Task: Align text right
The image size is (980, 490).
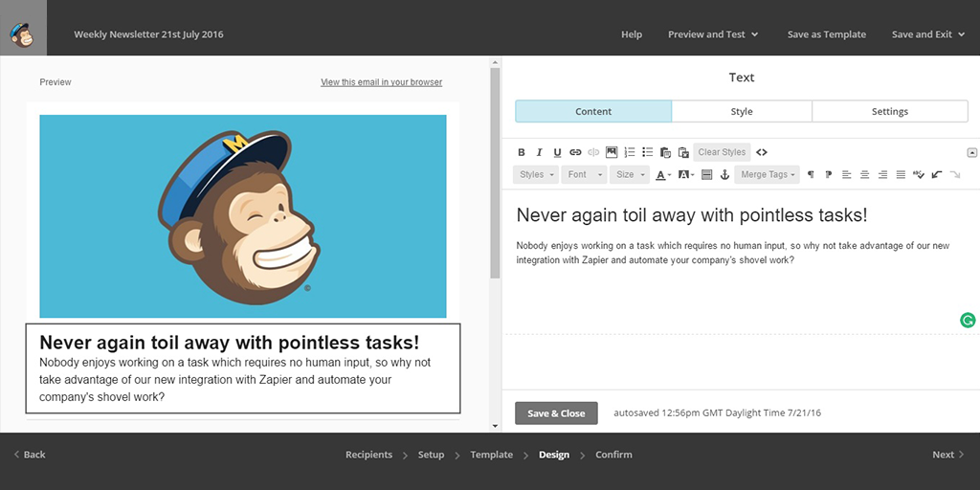Action: pyautogui.click(x=882, y=174)
